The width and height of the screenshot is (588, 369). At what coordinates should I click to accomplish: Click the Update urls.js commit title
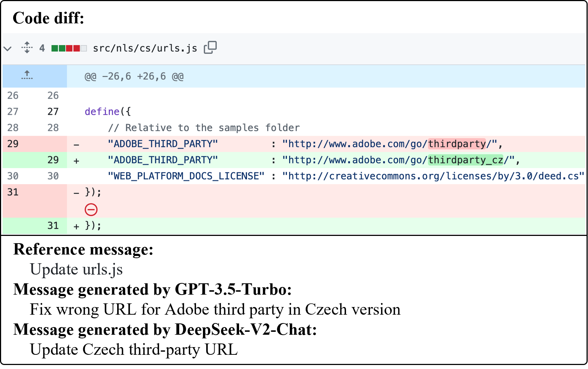[x=76, y=269]
